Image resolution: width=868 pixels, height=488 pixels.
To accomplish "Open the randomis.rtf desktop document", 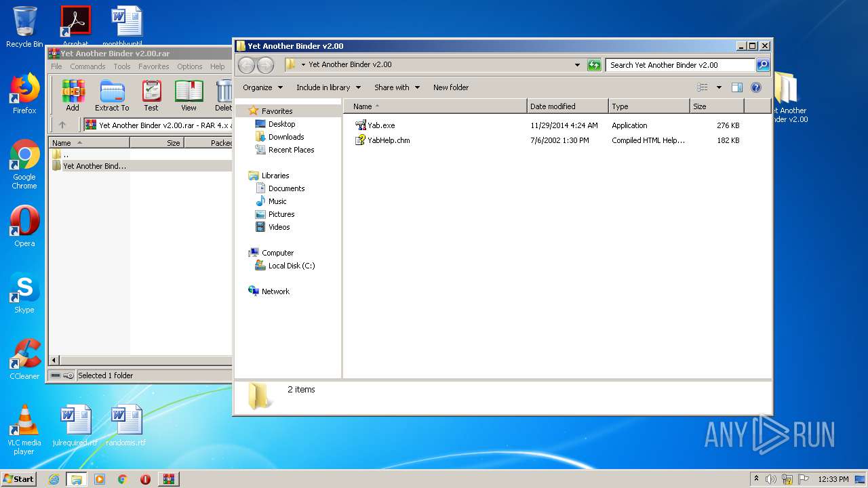I will pyautogui.click(x=126, y=426).
